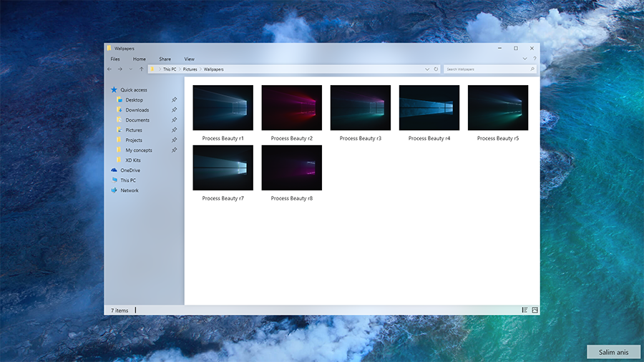The width and height of the screenshot is (644, 362).
Task: Open the Files menu
Action: 115,59
